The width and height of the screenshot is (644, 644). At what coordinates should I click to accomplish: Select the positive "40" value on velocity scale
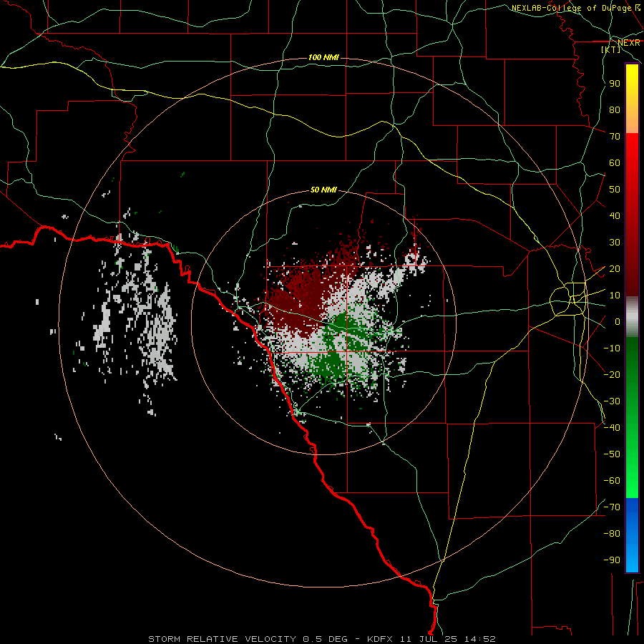pos(615,216)
